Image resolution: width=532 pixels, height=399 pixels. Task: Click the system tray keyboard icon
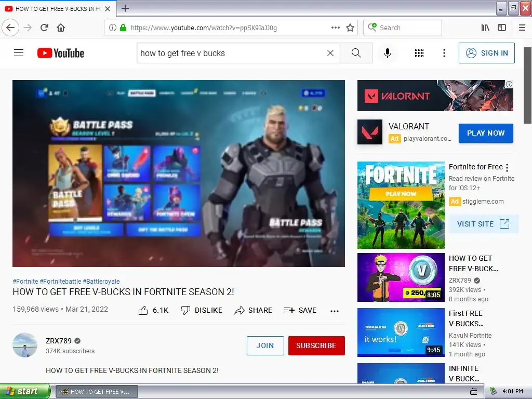point(474,392)
